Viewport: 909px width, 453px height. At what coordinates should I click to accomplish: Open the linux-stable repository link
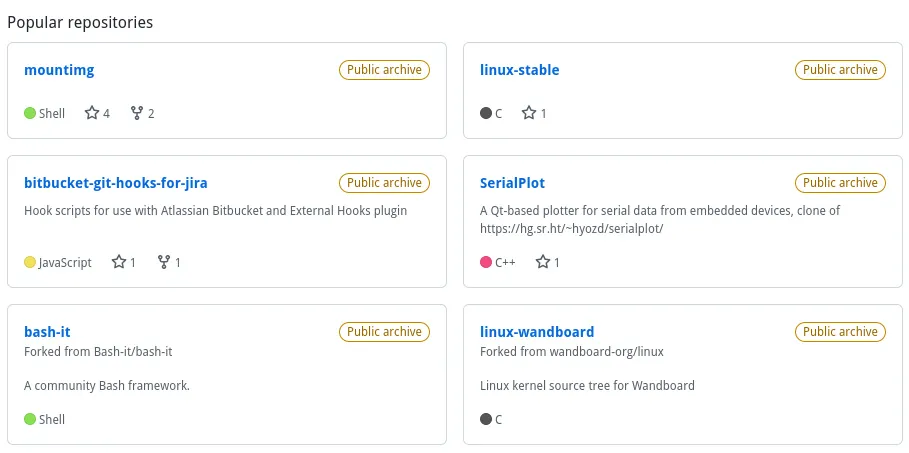click(519, 70)
